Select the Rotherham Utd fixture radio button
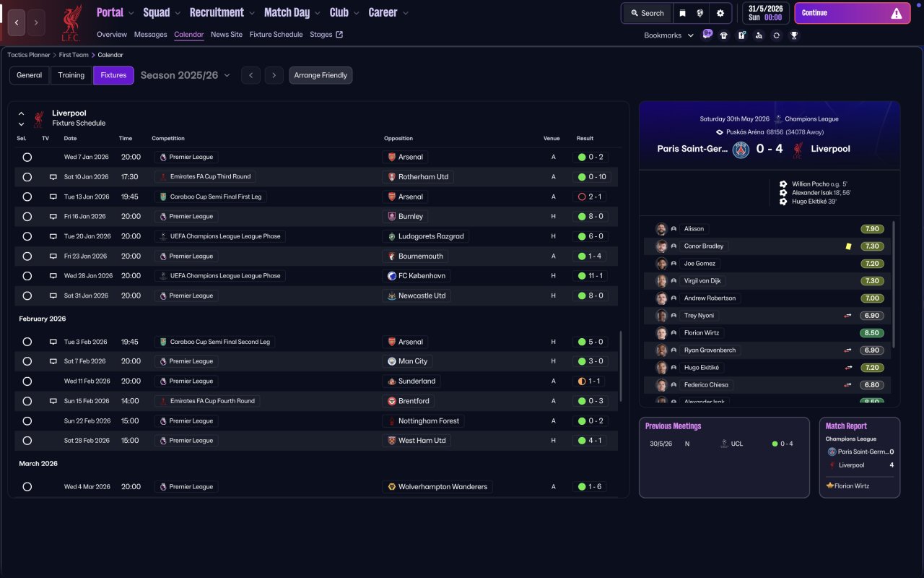924x578 pixels. click(27, 177)
